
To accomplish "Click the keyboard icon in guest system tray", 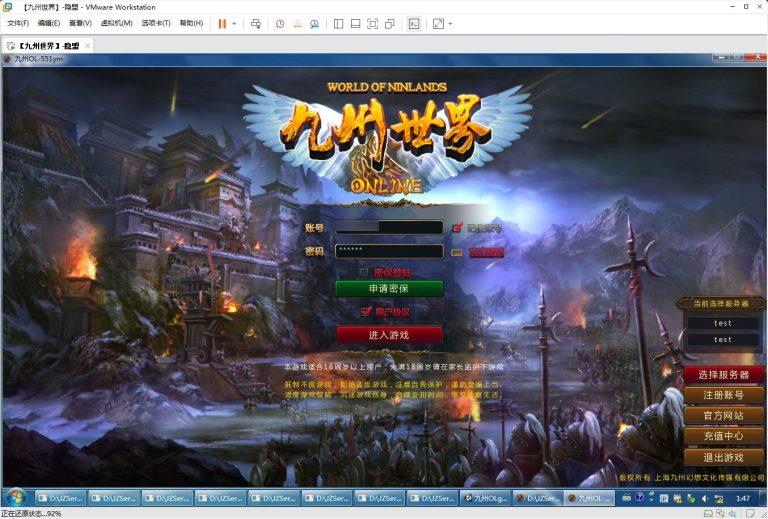I will (x=626, y=498).
